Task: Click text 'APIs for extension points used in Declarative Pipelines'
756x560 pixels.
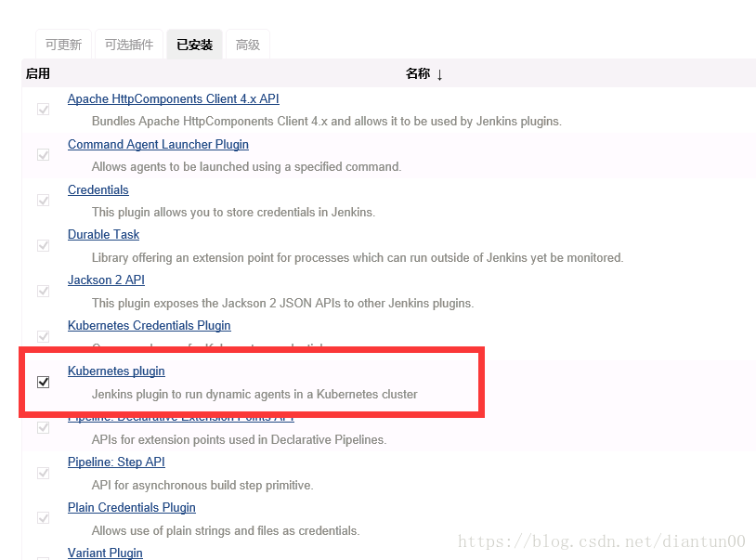Action: pos(239,439)
